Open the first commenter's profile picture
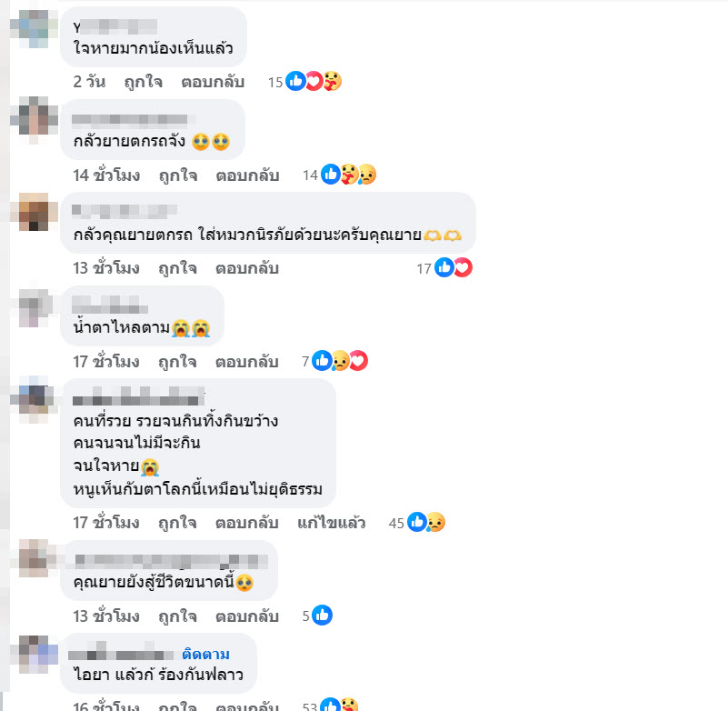 (34, 29)
